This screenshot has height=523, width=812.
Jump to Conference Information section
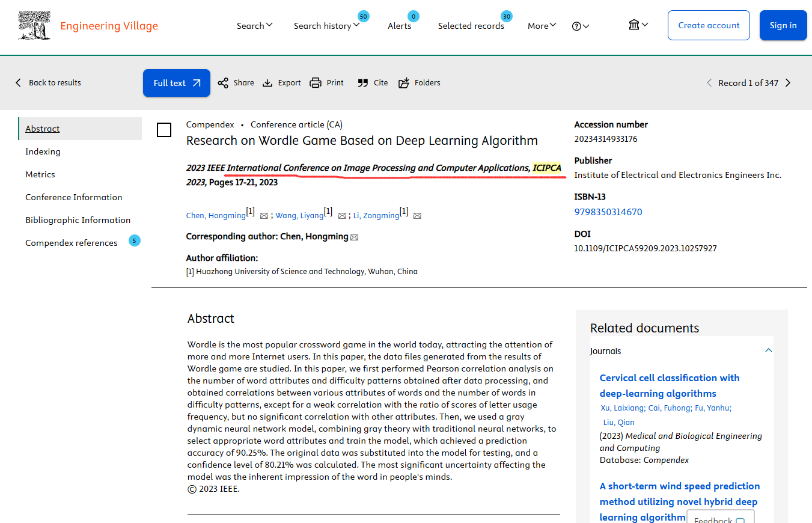[x=73, y=197]
